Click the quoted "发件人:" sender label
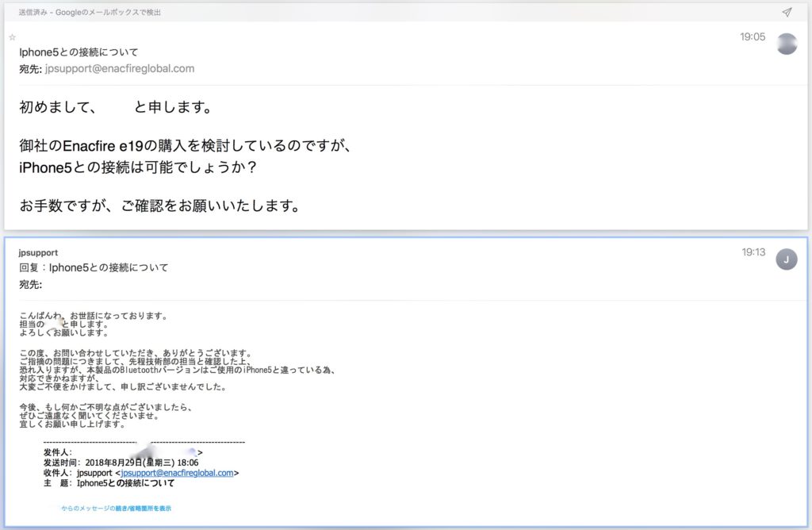The width and height of the screenshot is (812, 530). click(x=57, y=452)
